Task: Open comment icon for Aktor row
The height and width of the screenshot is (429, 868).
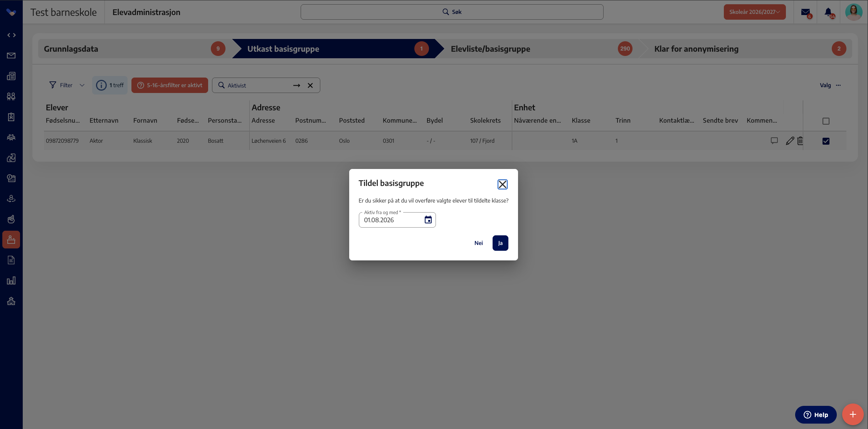Action: pyautogui.click(x=774, y=141)
